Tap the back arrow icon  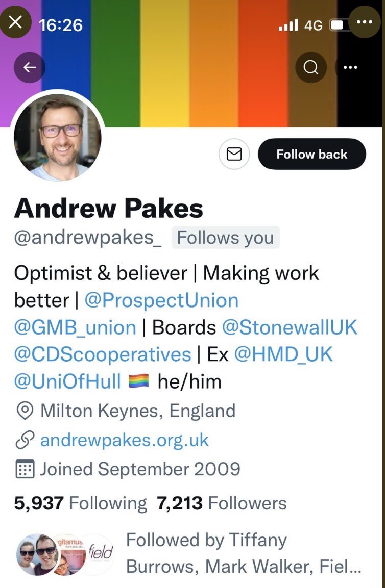(x=29, y=67)
